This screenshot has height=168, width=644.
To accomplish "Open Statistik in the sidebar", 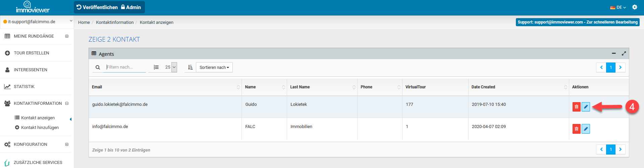I will click(24, 87).
